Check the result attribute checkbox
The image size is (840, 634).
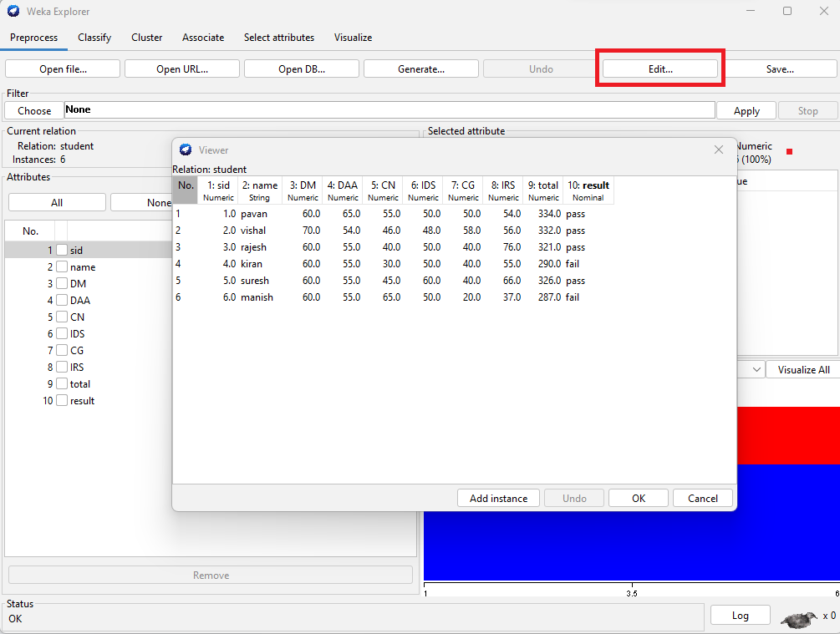62,401
